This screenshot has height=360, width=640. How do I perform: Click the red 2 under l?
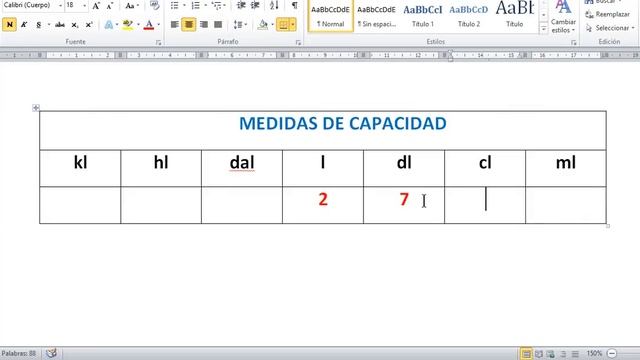[x=323, y=199]
